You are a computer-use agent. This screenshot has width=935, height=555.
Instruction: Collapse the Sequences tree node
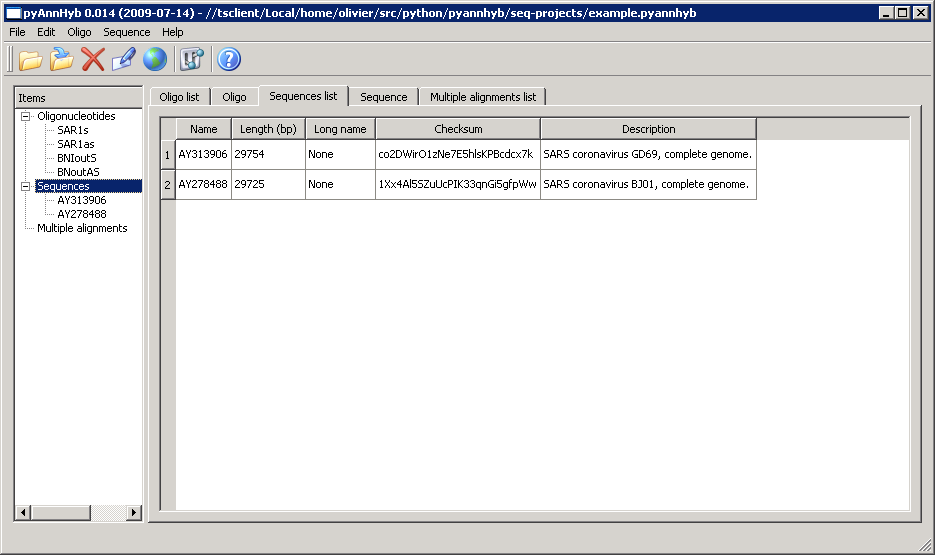[x=26, y=187]
